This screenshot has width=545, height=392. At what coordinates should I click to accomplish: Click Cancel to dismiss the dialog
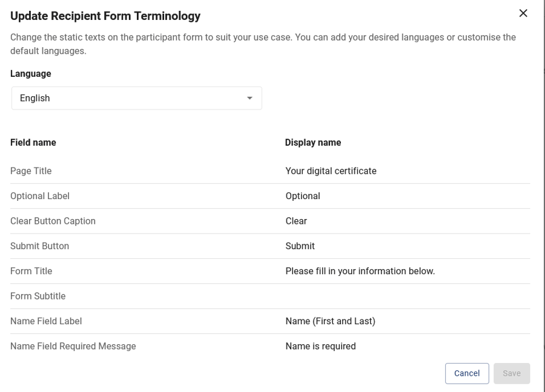click(x=467, y=373)
